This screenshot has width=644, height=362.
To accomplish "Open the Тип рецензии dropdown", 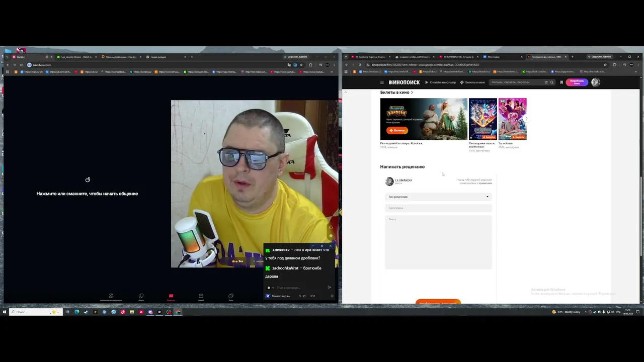I will point(438,197).
